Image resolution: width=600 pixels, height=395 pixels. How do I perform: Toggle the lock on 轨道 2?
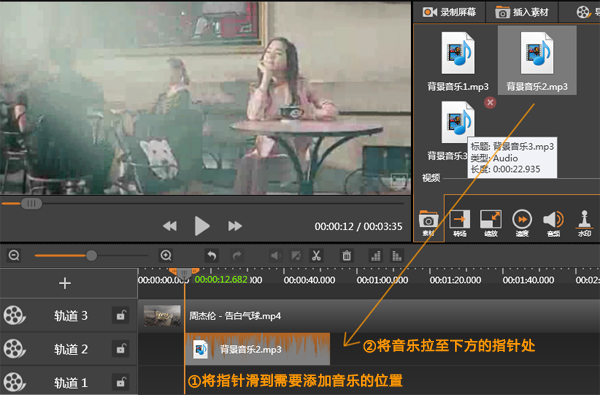121,349
